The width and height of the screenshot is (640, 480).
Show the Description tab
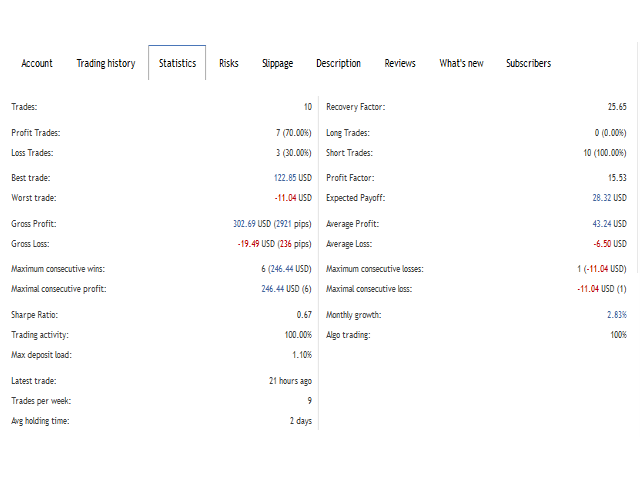(338, 63)
